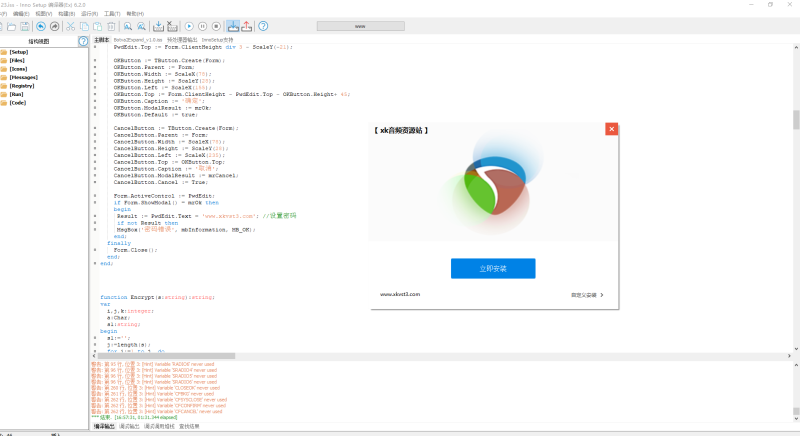Open the 视图(V) menu

point(44,14)
